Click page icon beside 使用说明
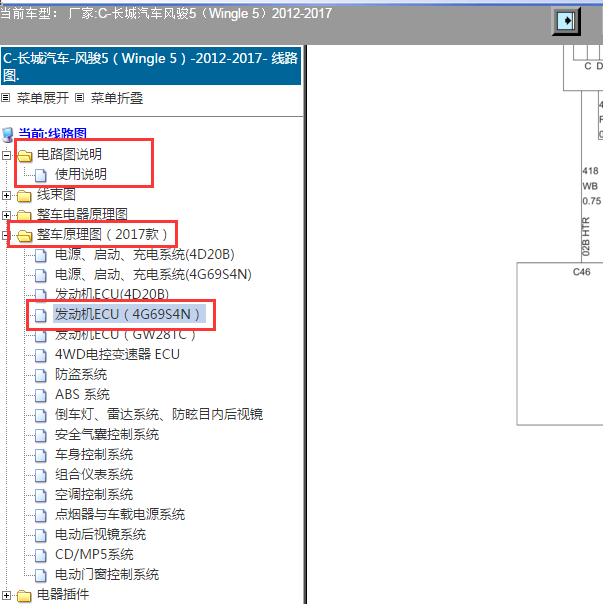The image size is (603, 604). coord(41,175)
